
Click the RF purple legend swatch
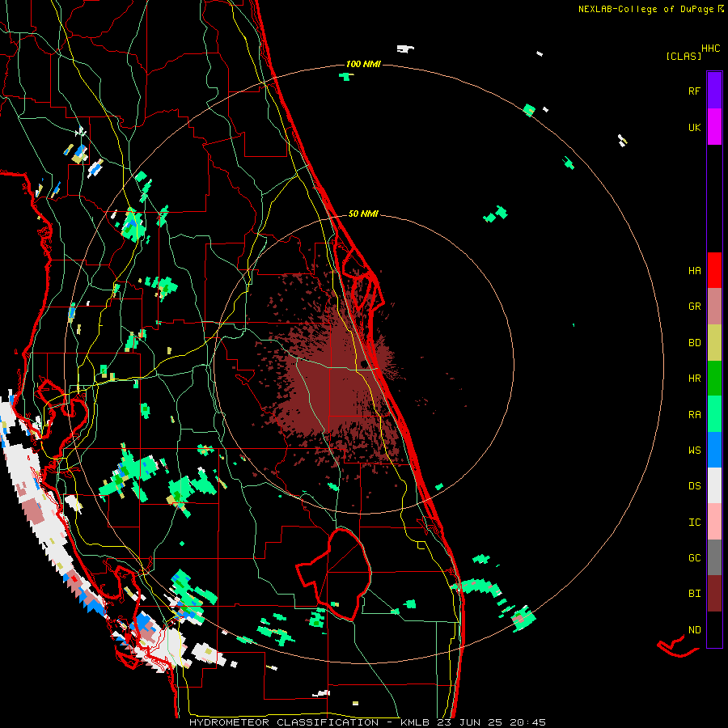714,90
